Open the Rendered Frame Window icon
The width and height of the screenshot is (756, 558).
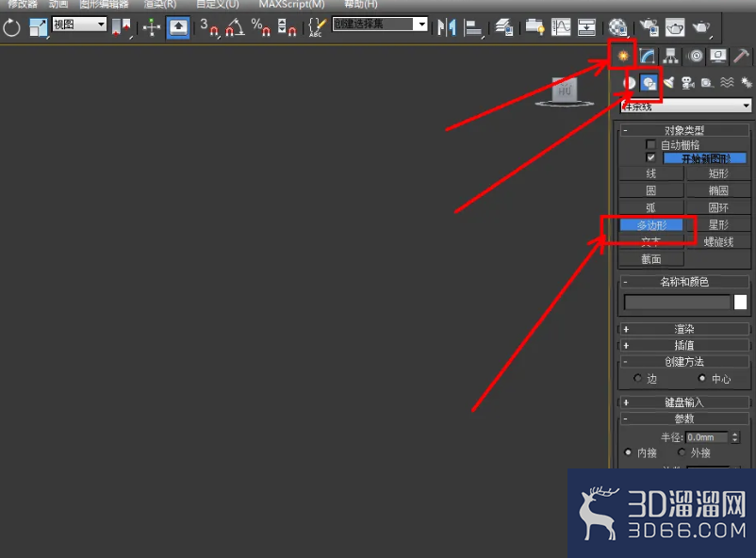675,27
